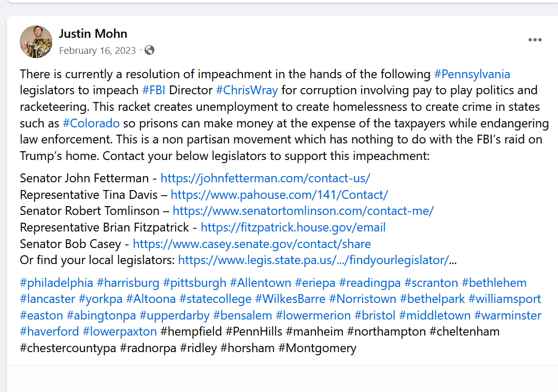This screenshot has width=558, height=392.
Task: Open the fitzpatrick.house.gov email link
Action: [293, 227]
